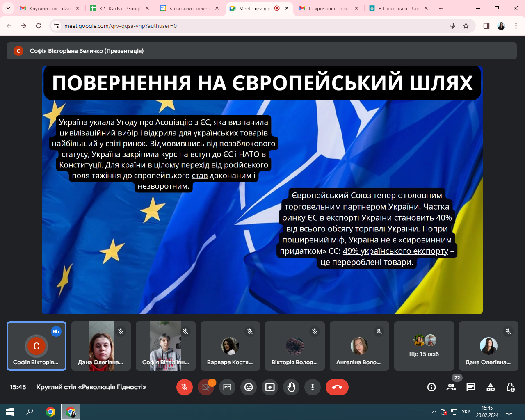Open host controls lock icon
Viewport: 525px width, 420px height.
[x=510, y=387]
